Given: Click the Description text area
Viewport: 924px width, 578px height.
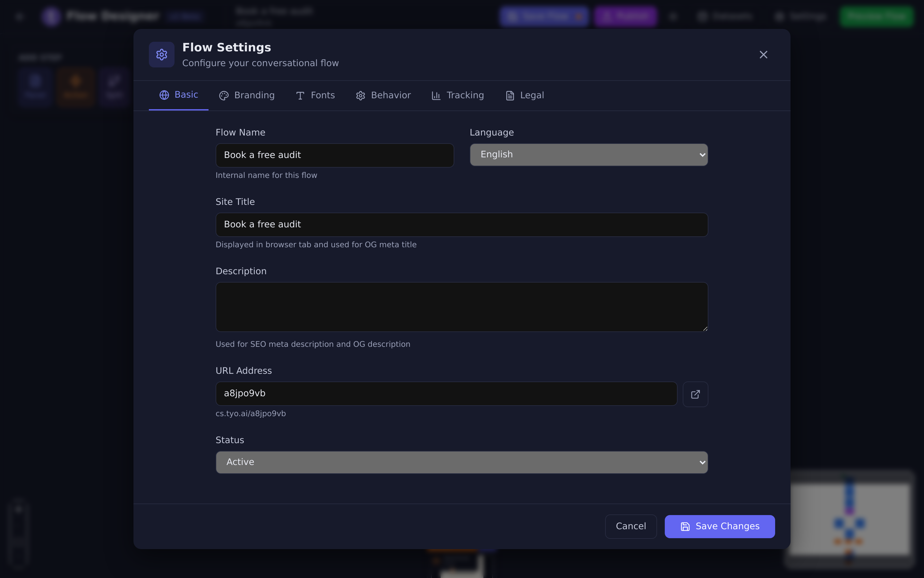Looking at the screenshot, I should 462,307.
